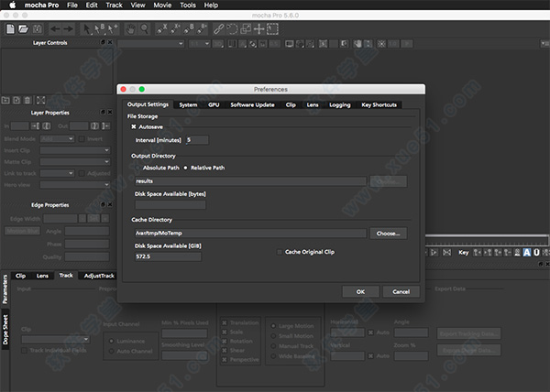Enable Cache Original Clip checkbox

(x=280, y=252)
